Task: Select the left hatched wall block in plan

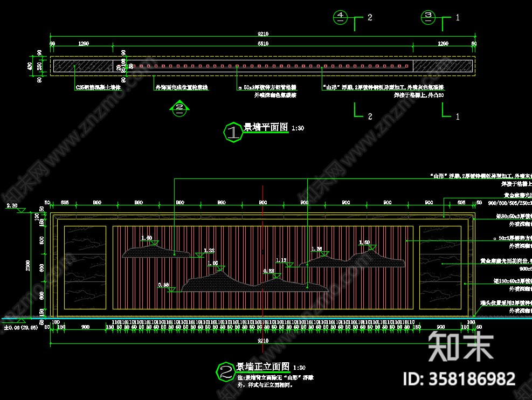Action: point(83,66)
